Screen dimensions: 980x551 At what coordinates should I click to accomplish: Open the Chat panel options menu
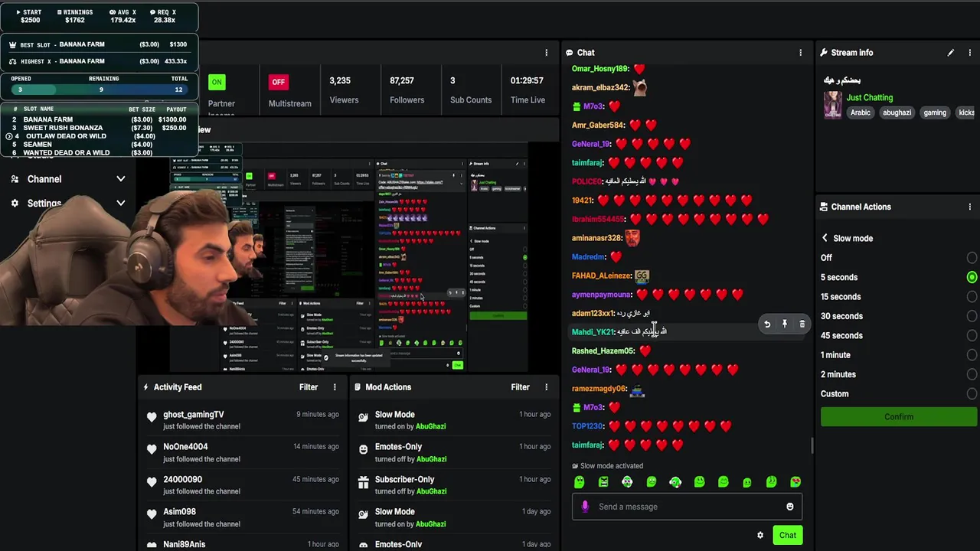point(801,53)
